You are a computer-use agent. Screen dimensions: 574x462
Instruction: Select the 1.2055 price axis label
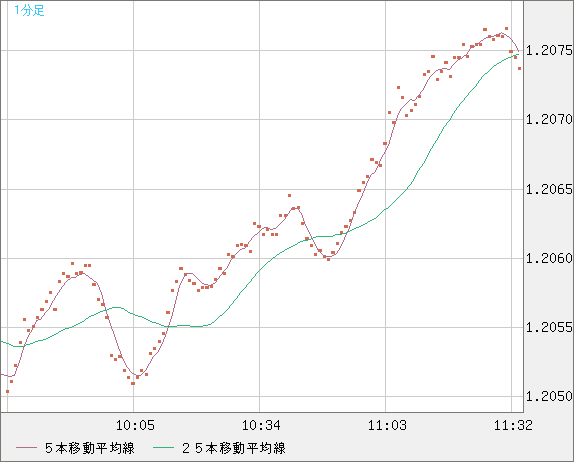[x=549, y=327]
